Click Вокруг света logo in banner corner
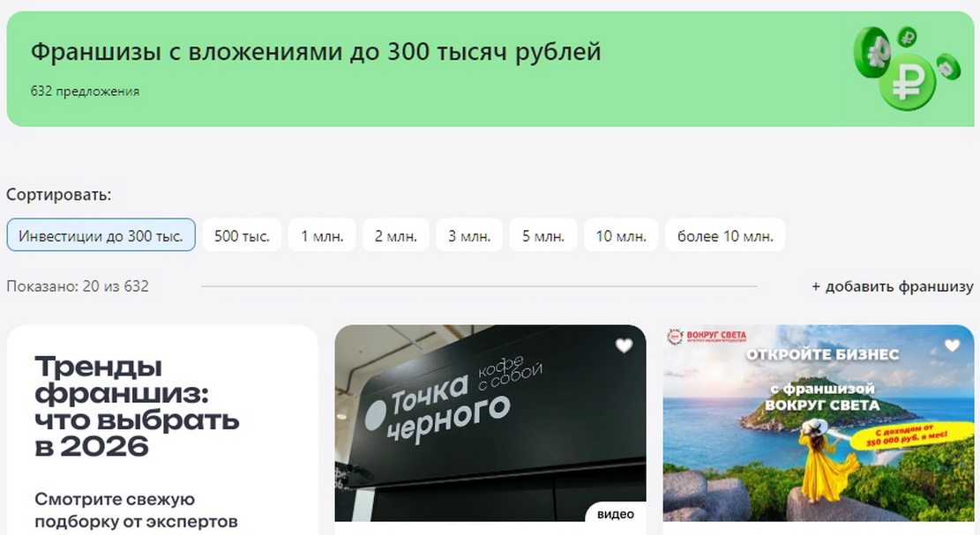The width and height of the screenshot is (980, 535). click(x=707, y=336)
